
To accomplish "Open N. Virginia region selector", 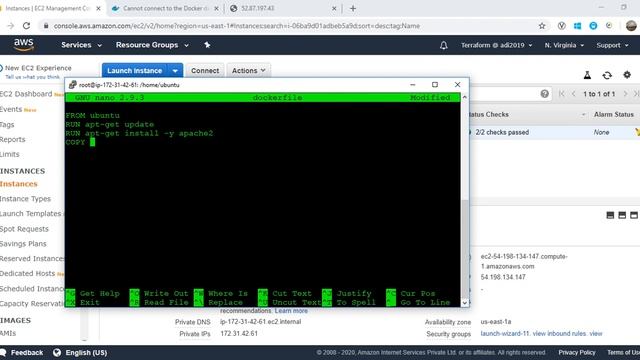I will coord(564,45).
